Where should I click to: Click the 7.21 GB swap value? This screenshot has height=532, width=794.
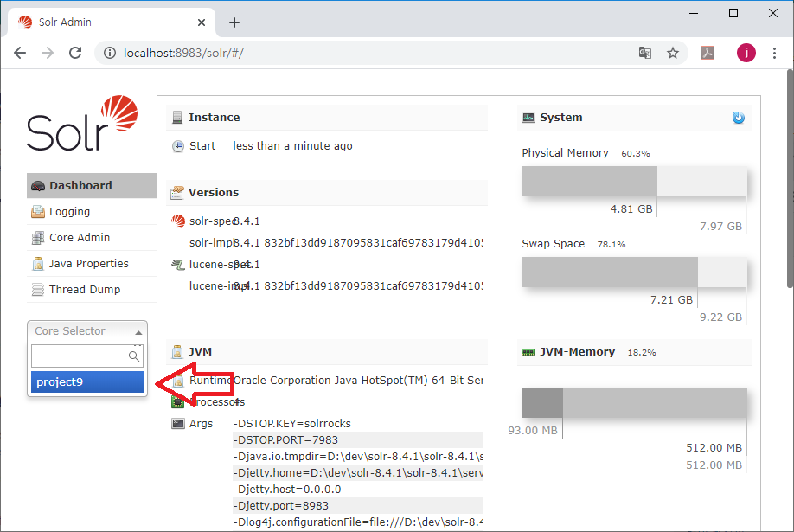point(671,300)
